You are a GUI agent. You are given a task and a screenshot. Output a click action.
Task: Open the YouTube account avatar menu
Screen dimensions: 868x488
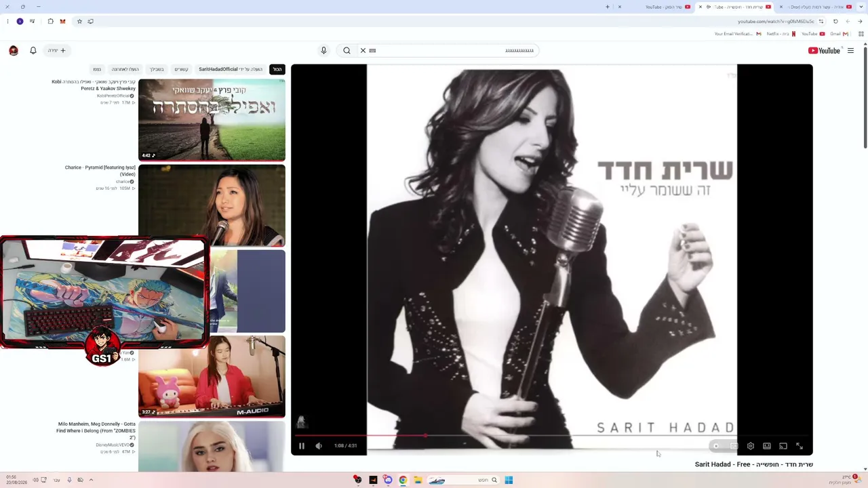(x=14, y=50)
